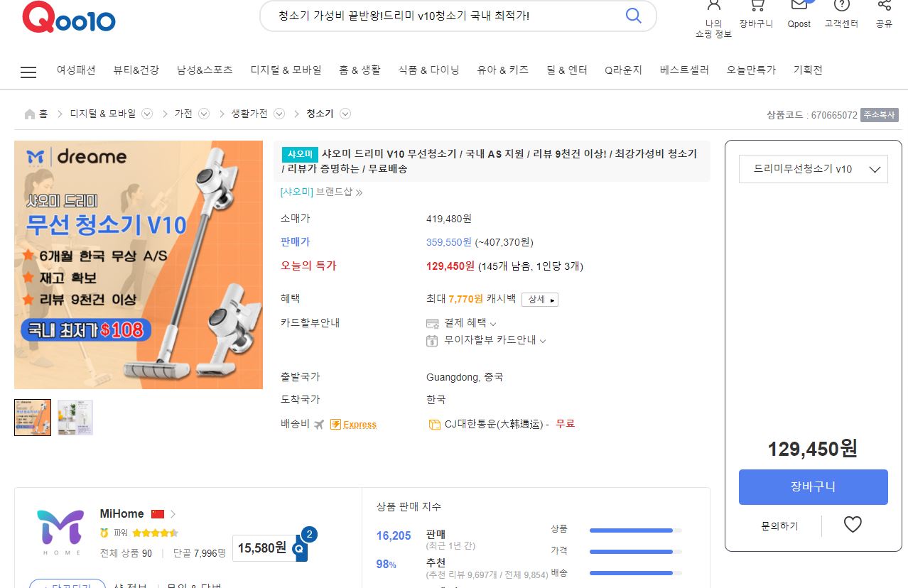Open the 장바구니 cart icon at top

[756, 6]
